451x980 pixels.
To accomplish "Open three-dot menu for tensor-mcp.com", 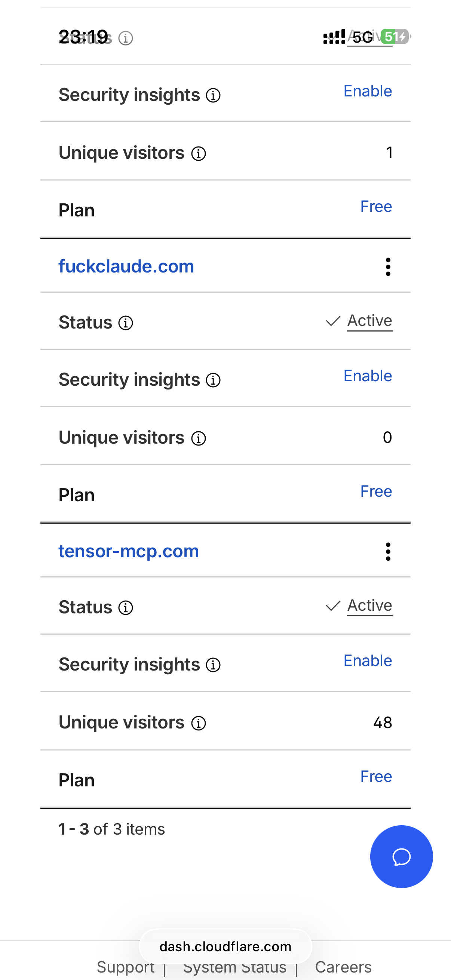I will [388, 551].
